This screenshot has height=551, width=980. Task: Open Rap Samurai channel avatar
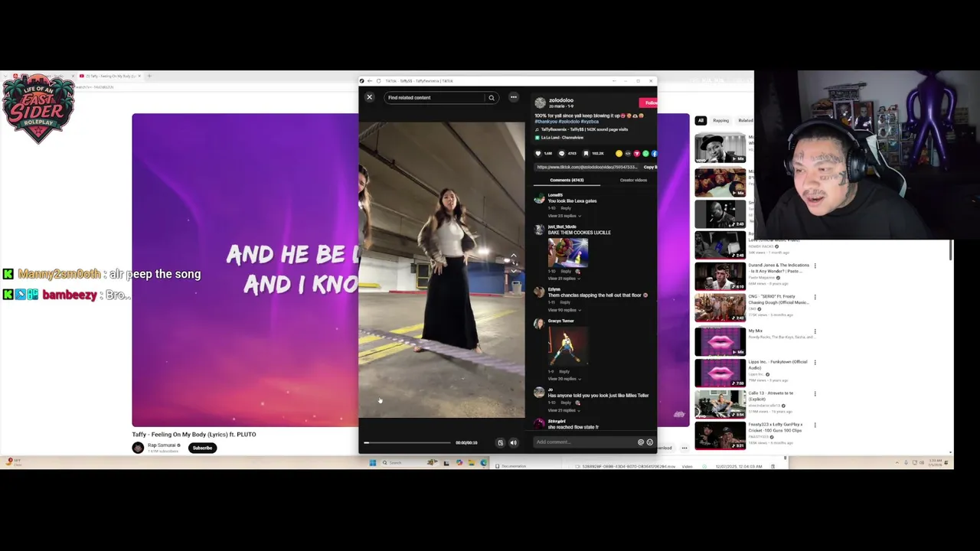[x=138, y=448]
